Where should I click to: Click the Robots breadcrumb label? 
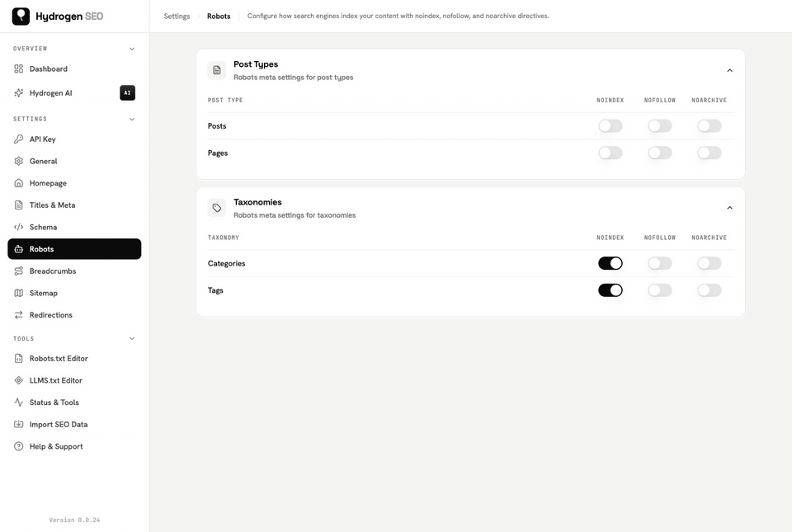[219, 16]
